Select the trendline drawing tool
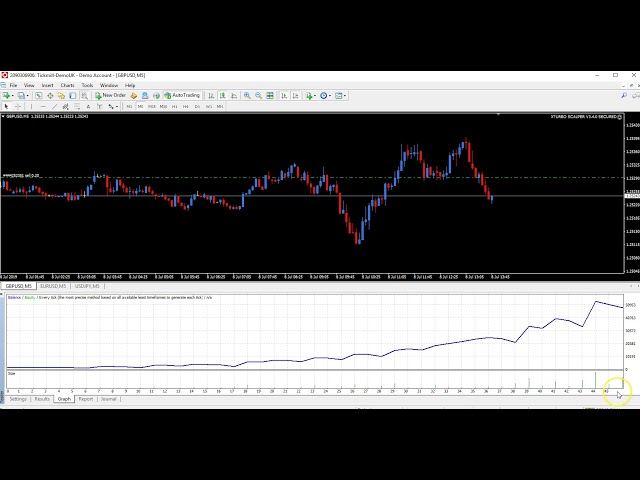Image resolution: width=640 pixels, height=480 pixels. 53,106
